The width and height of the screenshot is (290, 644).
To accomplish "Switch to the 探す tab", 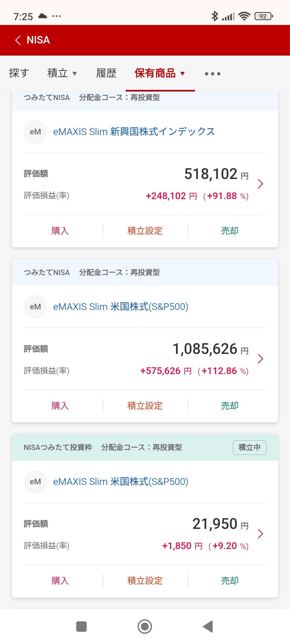I will point(19,73).
